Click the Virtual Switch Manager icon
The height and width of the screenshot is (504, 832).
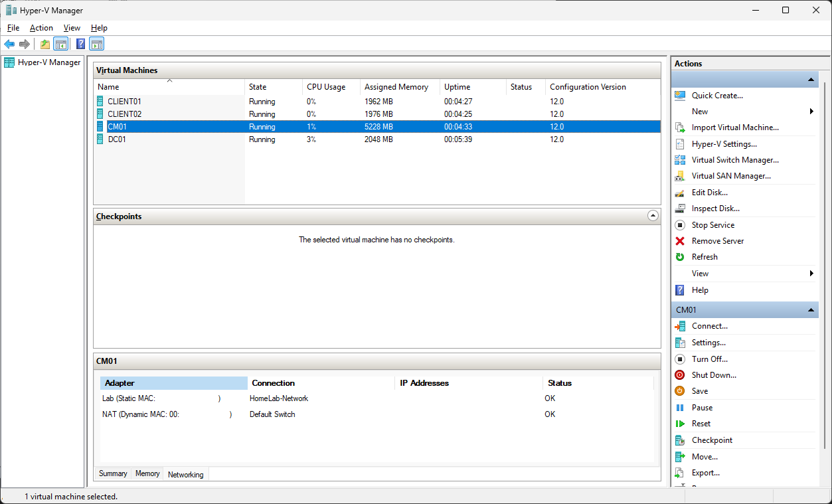coord(680,160)
